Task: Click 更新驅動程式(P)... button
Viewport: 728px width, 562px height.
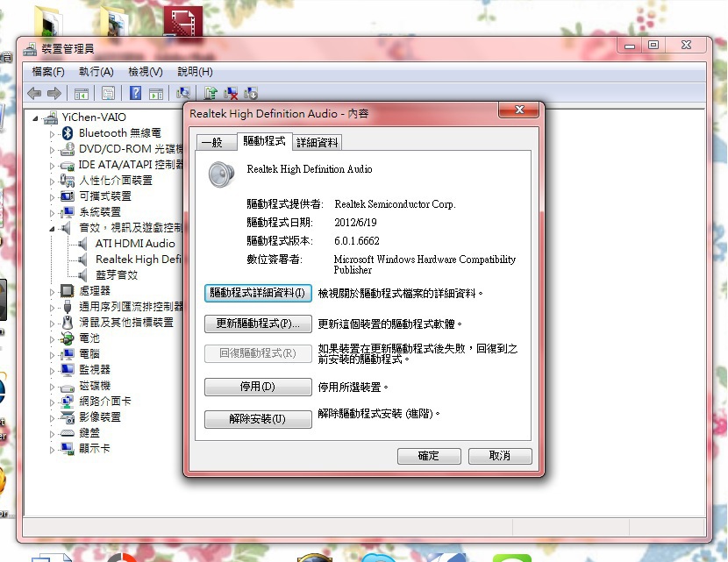Action: (258, 324)
